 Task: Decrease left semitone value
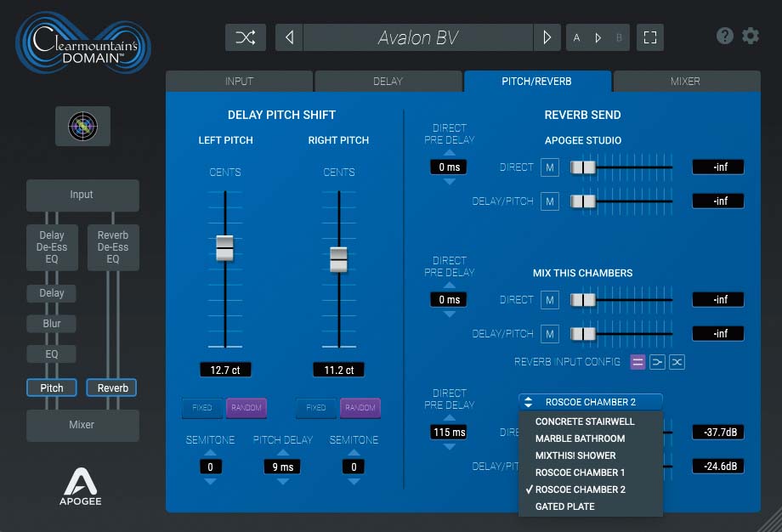click(x=211, y=482)
